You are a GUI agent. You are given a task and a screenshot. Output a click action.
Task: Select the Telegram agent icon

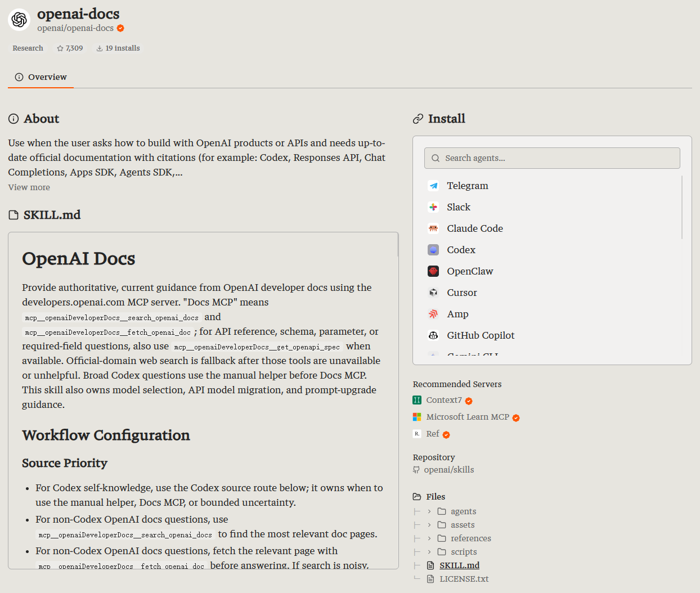[433, 186]
